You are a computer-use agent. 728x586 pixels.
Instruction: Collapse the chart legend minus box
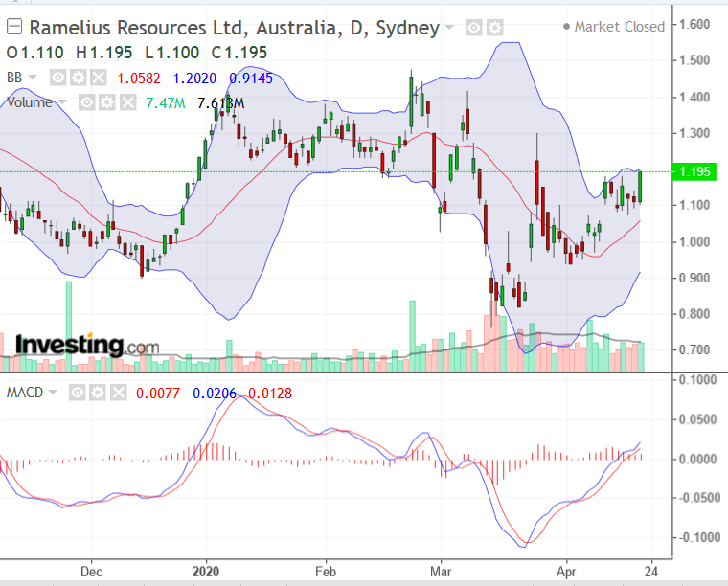(14, 27)
